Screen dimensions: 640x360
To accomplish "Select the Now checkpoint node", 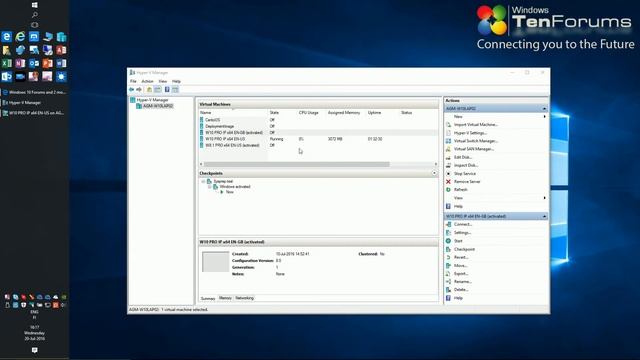I will click(x=230, y=192).
